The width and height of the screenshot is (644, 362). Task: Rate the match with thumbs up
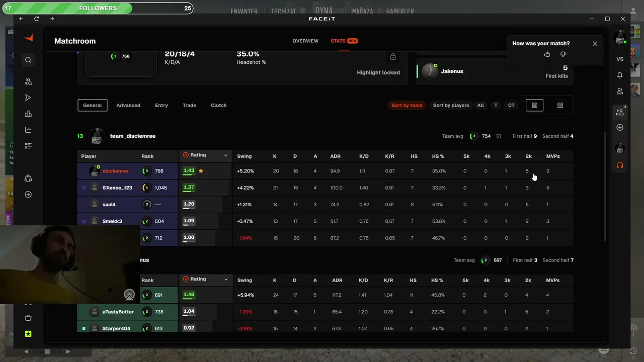[547, 54]
